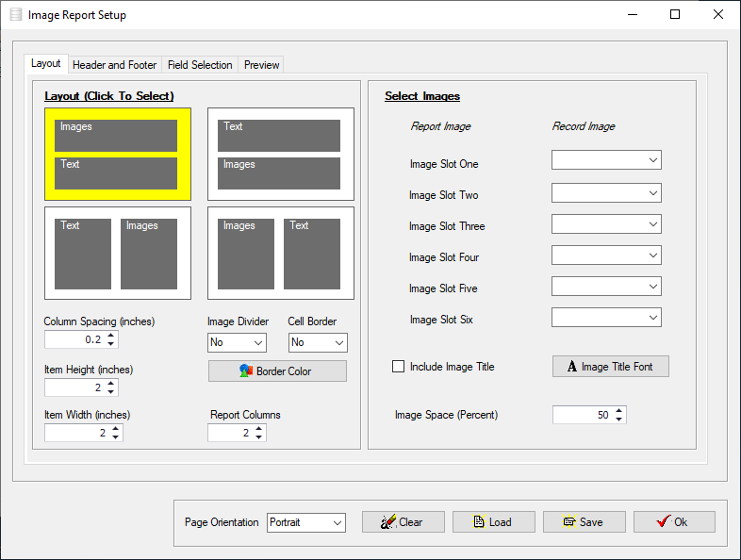
Task: Click the Clear button's eraser icon
Action: click(x=388, y=521)
